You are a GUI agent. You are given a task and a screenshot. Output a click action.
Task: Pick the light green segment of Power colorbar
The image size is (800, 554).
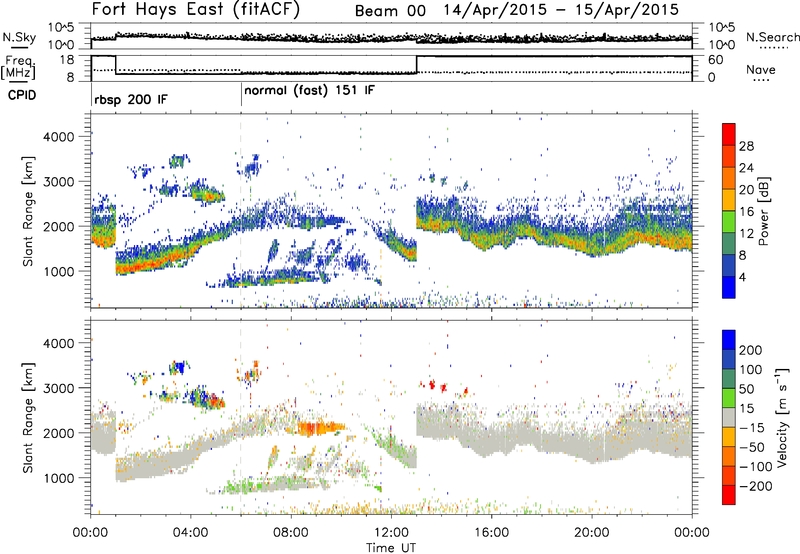pos(729,222)
